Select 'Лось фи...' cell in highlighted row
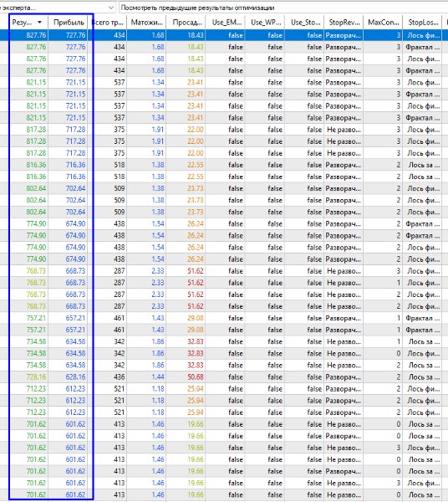 pos(424,35)
